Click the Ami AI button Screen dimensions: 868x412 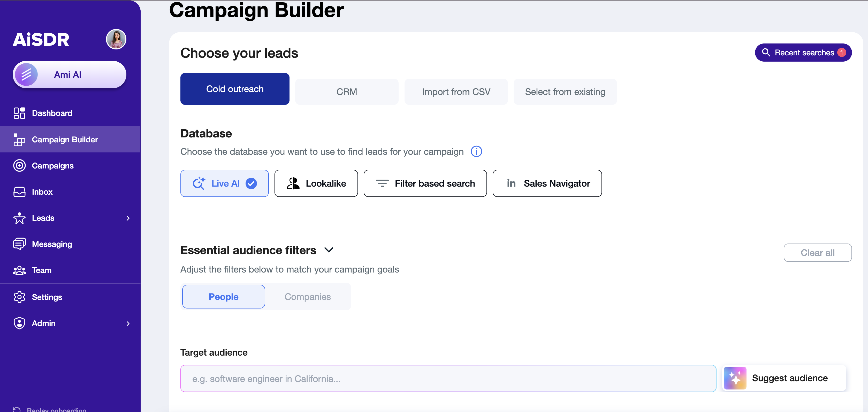coord(70,75)
